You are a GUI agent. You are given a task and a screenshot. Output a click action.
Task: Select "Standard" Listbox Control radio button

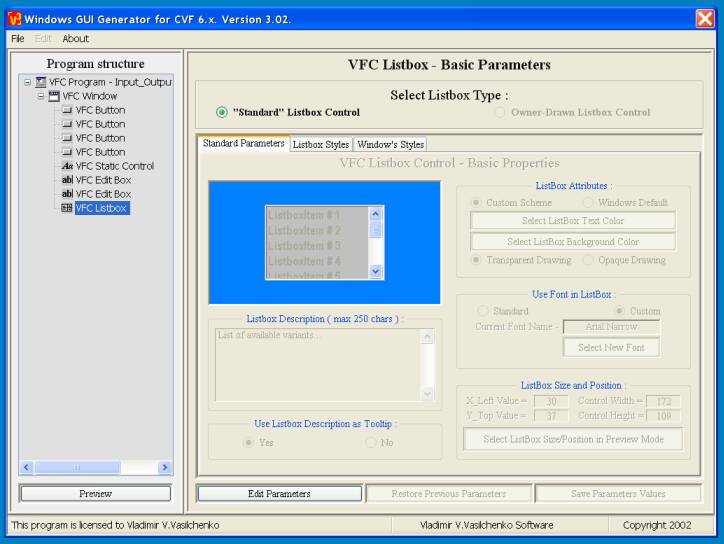[222, 112]
